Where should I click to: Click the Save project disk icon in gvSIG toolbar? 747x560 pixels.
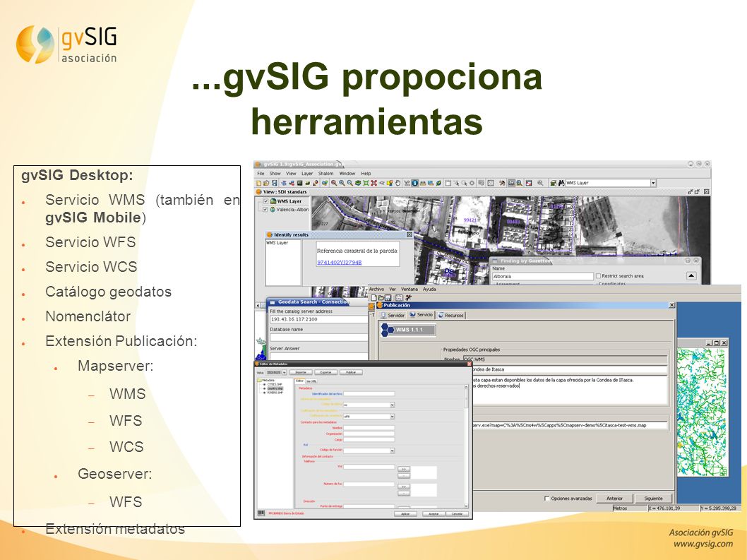275,183
